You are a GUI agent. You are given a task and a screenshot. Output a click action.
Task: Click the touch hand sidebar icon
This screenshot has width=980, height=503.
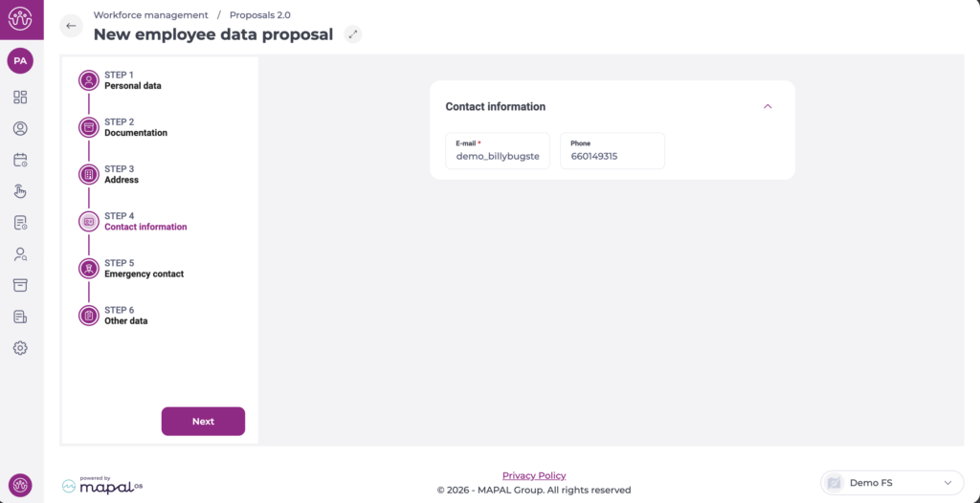point(20,191)
